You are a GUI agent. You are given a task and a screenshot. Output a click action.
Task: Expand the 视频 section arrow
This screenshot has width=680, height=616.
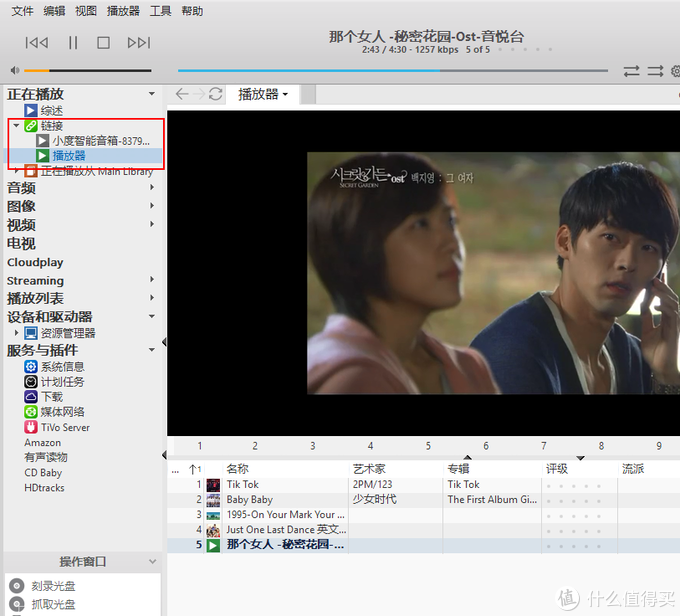[152, 224]
